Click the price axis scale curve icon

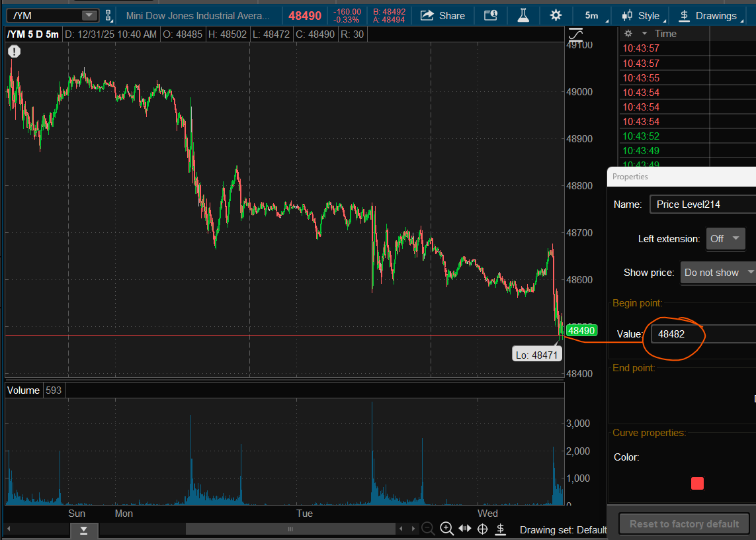(x=575, y=34)
